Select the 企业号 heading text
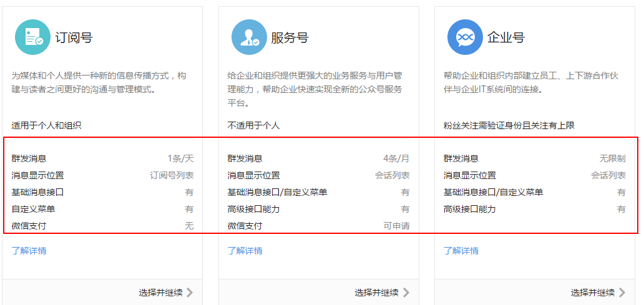Screen dimensions: 644x305 click(505, 37)
